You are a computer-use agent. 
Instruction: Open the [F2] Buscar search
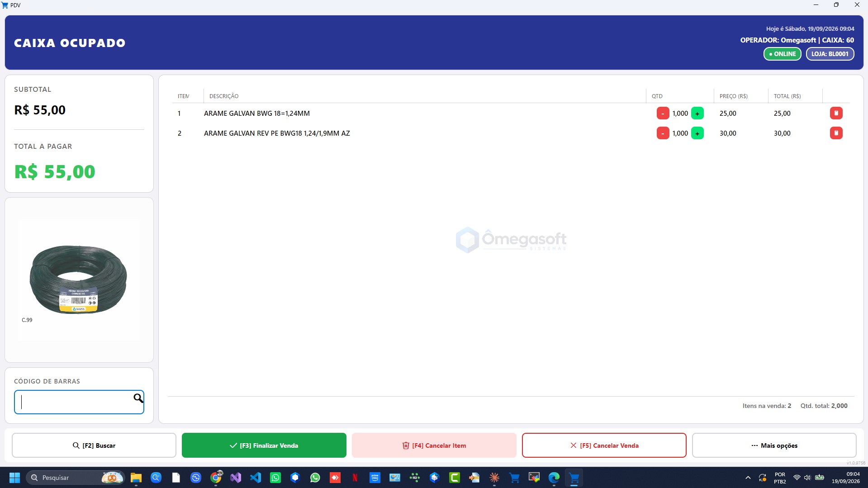click(x=94, y=445)
